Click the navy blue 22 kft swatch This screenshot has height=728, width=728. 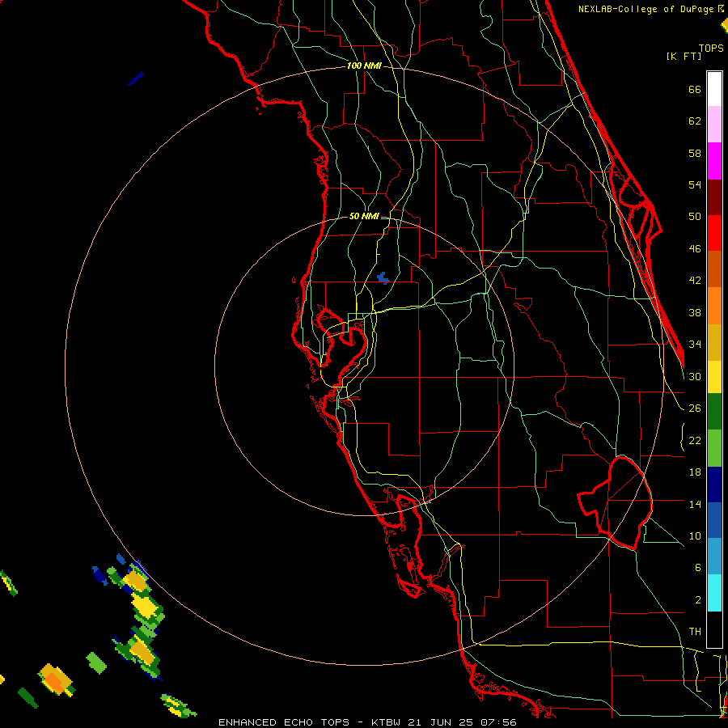(x=714, y=485)
